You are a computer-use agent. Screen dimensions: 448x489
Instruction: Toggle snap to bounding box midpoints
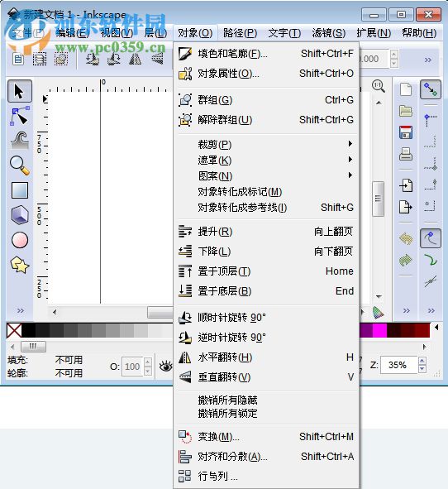coord(431,164)
